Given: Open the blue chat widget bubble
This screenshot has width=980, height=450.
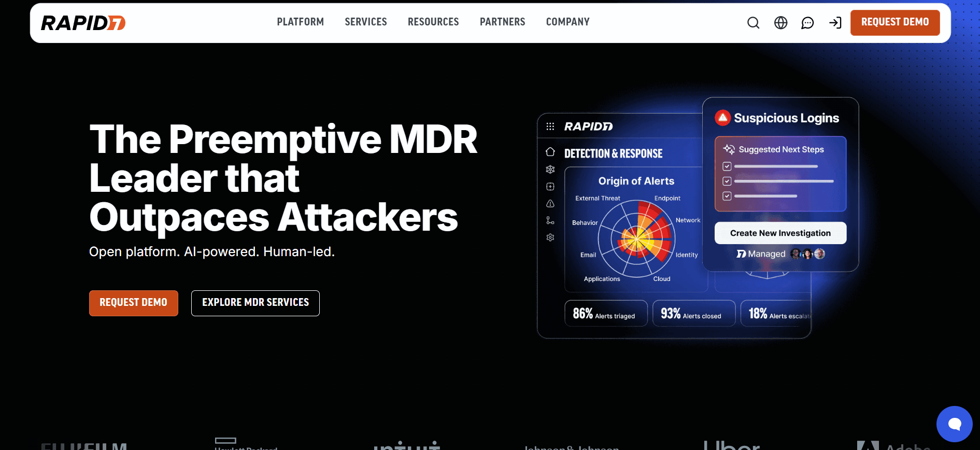Looking at the screenshot, I should click(954, 424).
